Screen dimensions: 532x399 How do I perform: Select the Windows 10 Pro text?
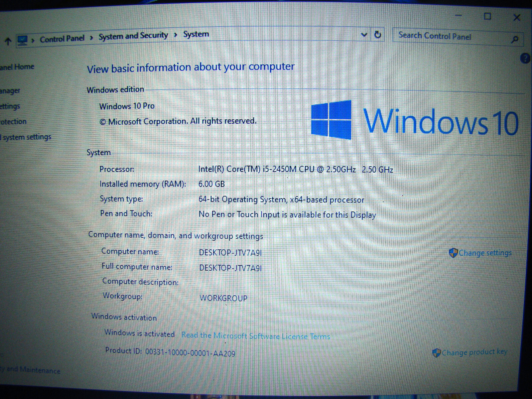[x=127, y=106]
